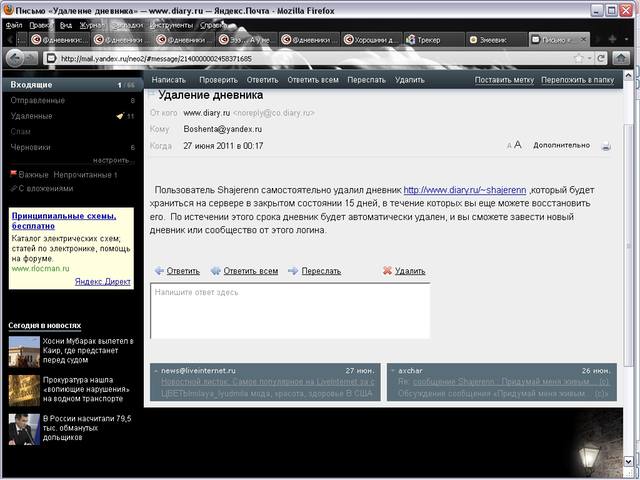This screenshot has height=480, width=640.
Task: Click Поставить метку link
Action: (x=504, y=80)
